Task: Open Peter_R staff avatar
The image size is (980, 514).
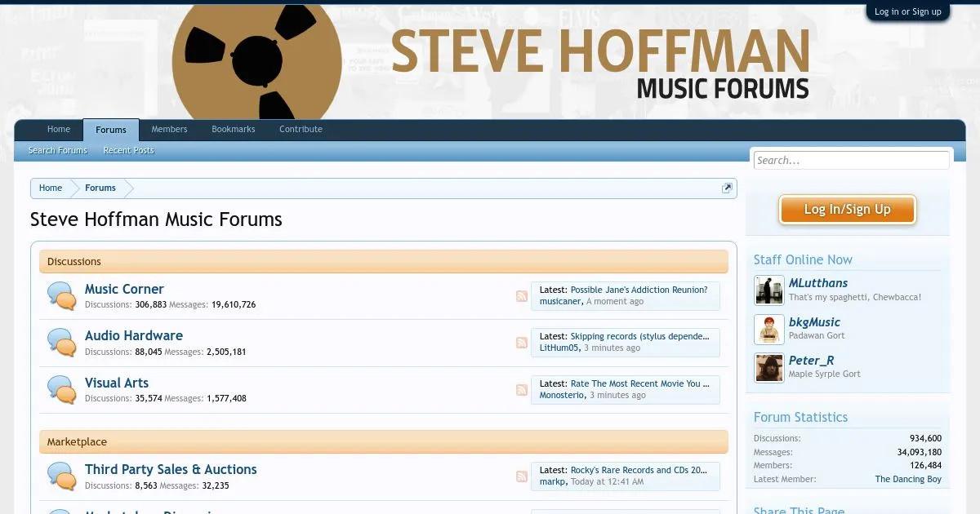Action: [769, 367]
